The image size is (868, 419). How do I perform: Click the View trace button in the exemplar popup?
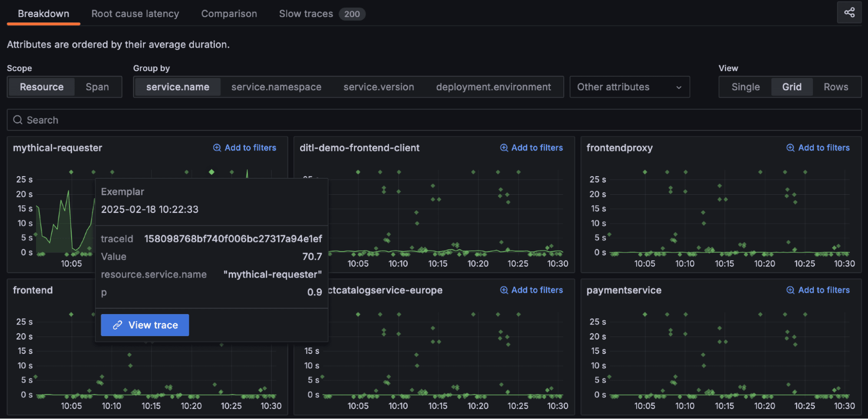coord(145,325)
